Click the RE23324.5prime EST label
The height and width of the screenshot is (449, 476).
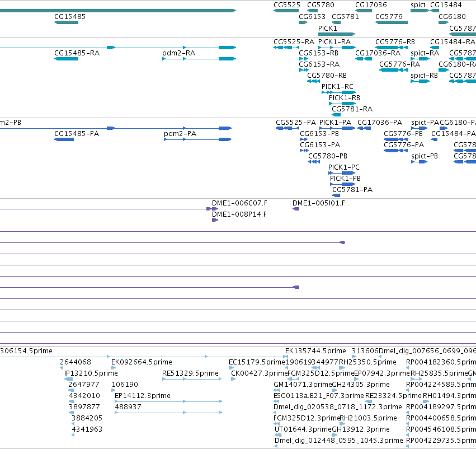[x=393, y=396]
